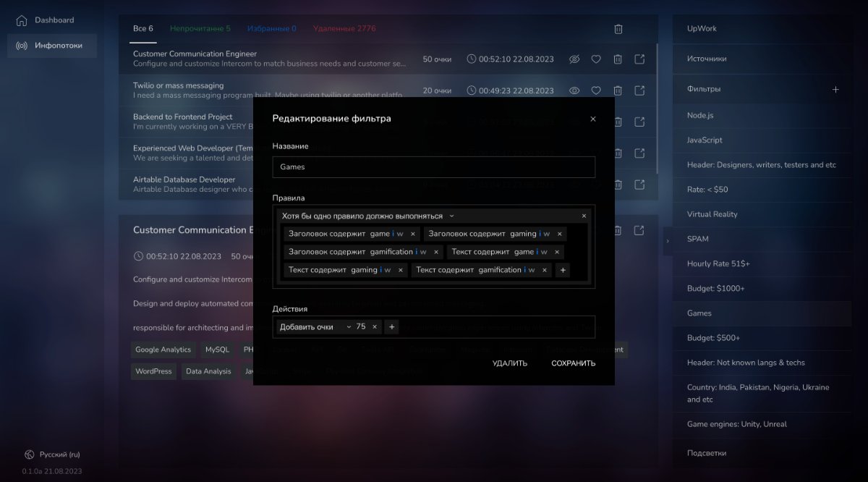This screenshot has height=482, width=868.
Task: Click the СОХРАНИТЬ button
Action: pos(573,363)
